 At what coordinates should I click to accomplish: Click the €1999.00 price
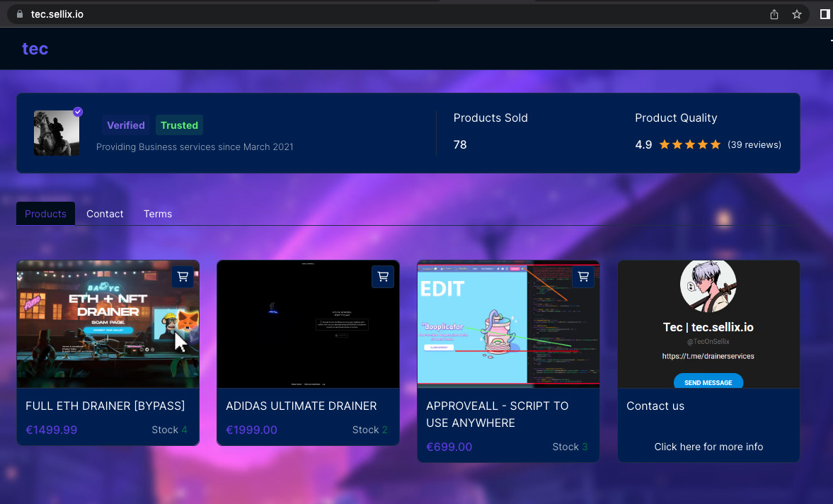click(x=252, y=430)
